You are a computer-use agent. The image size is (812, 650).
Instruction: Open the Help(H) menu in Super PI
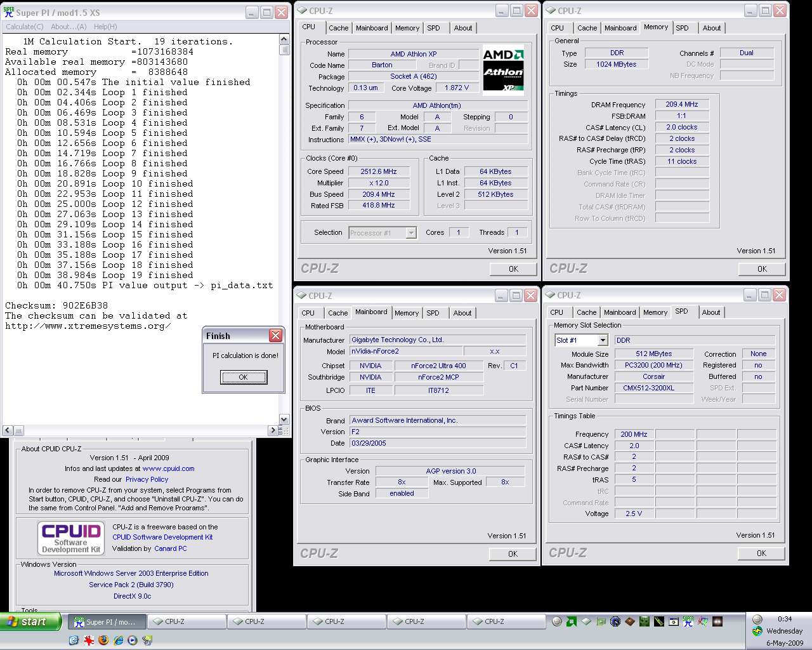(x=105, y=27)
